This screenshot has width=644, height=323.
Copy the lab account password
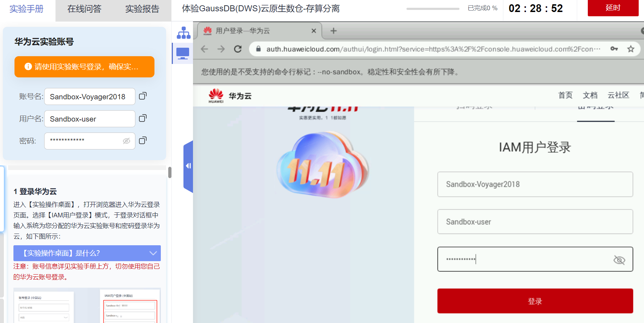point(142,141)
